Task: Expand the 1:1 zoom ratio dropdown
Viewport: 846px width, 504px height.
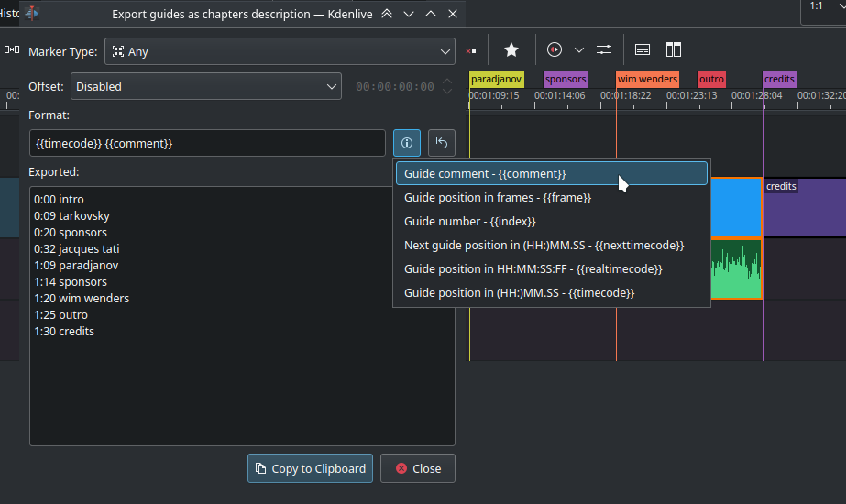Action: pyautogui.click(x=823, y=9)
